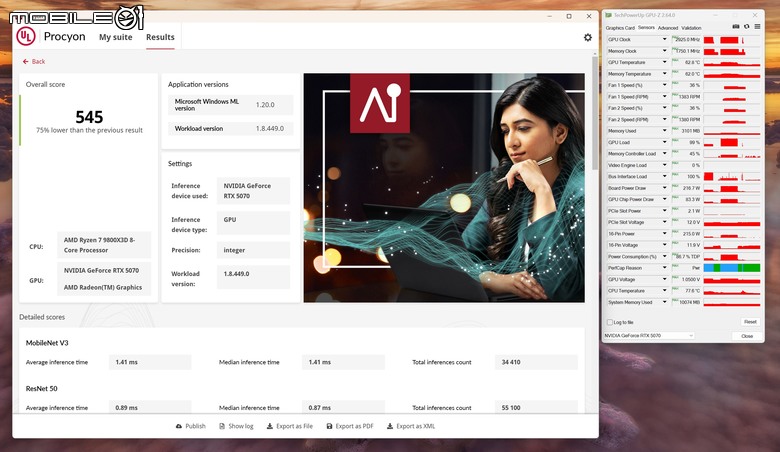Expand PerfCap Reason dropdown
Screen dimensions: 780x452
click(664, 268)
